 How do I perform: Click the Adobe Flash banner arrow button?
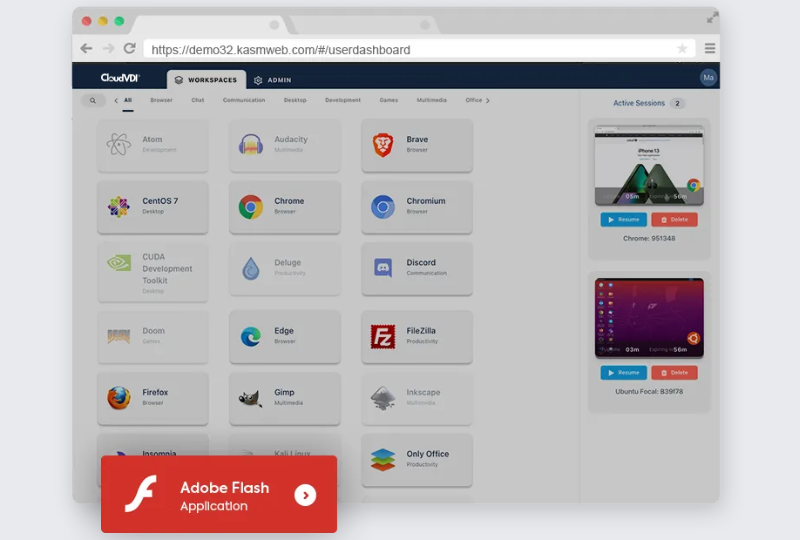pyautogui.click(x=305, y=495)
